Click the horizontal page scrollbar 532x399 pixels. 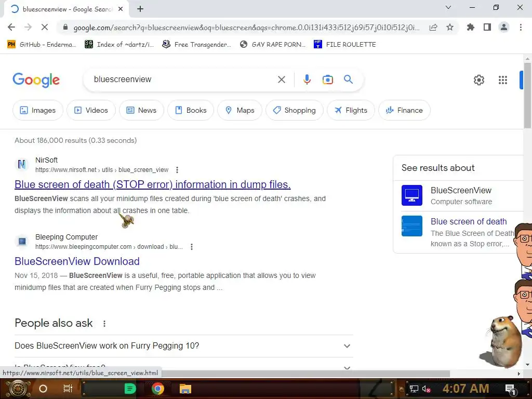(x=305, y=374)
